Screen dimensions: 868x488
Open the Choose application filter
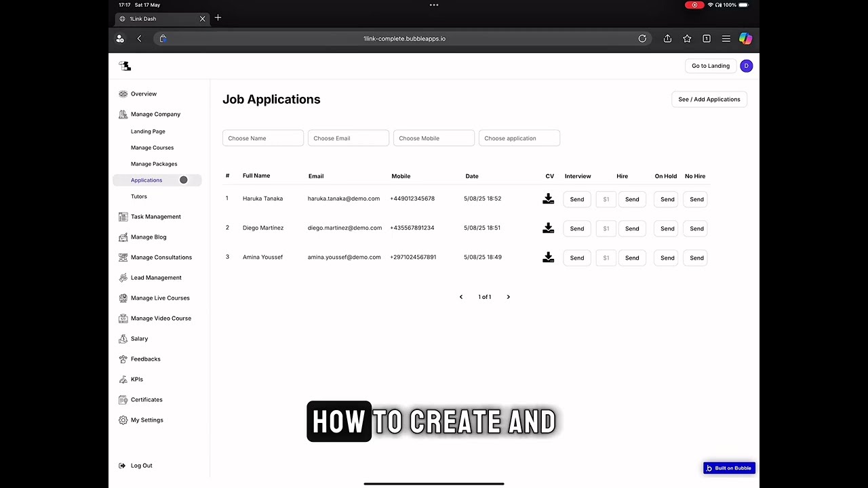pyautogui.click(x=519, y=138)
